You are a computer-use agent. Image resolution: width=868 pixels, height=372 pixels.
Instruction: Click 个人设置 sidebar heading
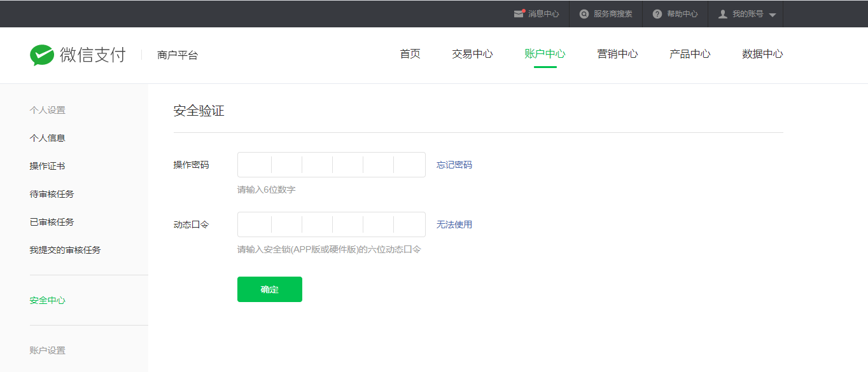click(x=47, y=110)
